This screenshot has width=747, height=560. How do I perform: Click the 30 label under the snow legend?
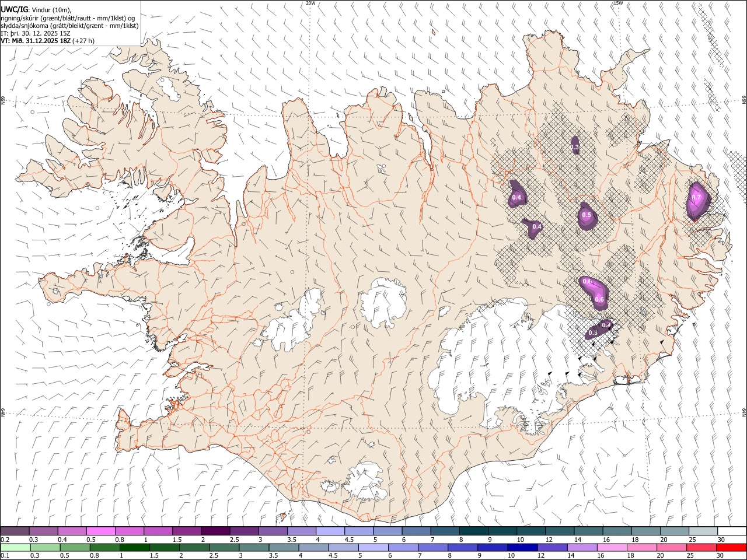pyautogui.click(x=721, y=540)
